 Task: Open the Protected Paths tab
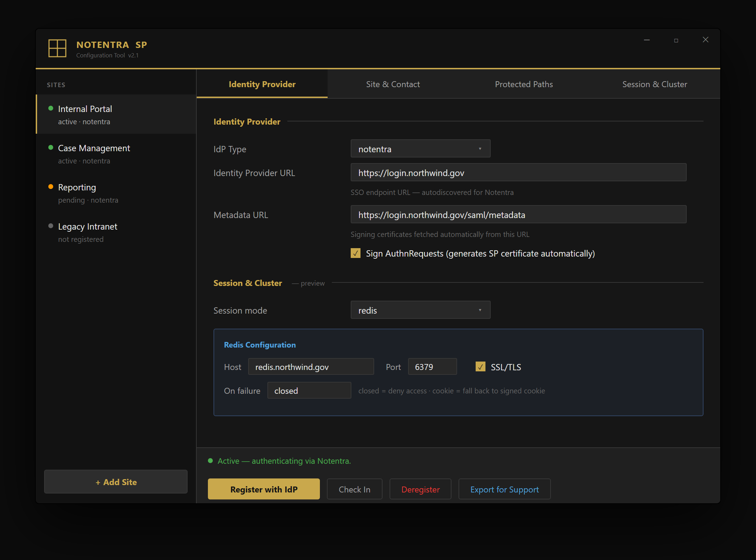point(524,84)
